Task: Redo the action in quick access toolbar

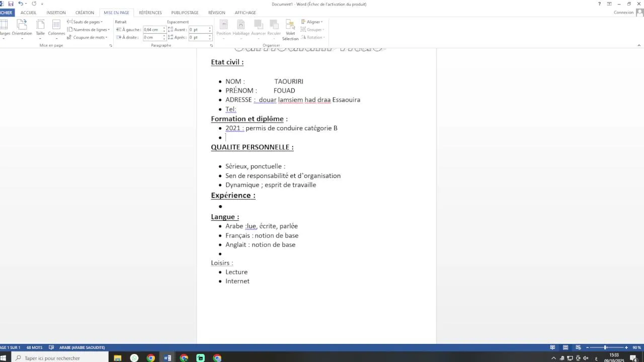Action: pyautogui.click(x=34, y=4)
